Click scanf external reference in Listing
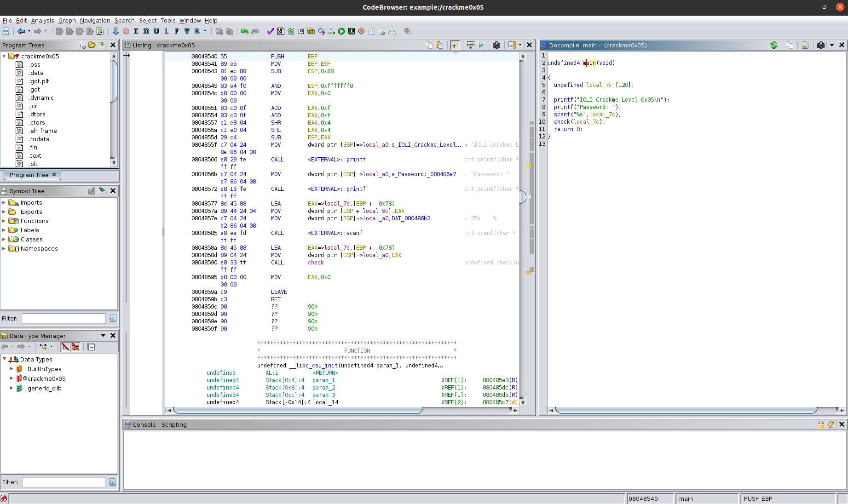The height and width of the screenshot is (504, 848). coord(335,233)
